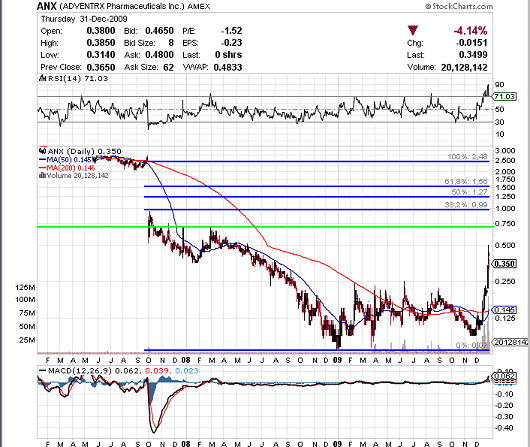Click the red down-triangle change indicator
This screenshot has height=447, width=530.
tap(413, 30)
